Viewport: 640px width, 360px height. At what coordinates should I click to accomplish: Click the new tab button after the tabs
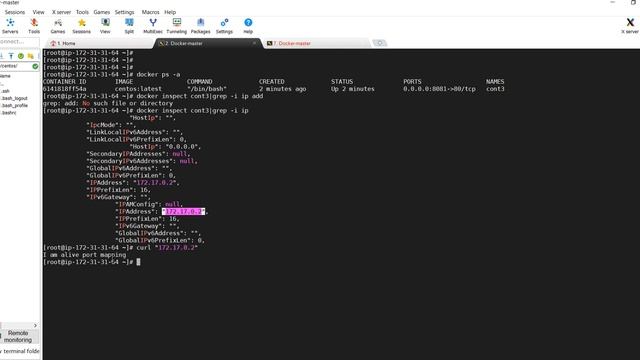click(380, 43)
